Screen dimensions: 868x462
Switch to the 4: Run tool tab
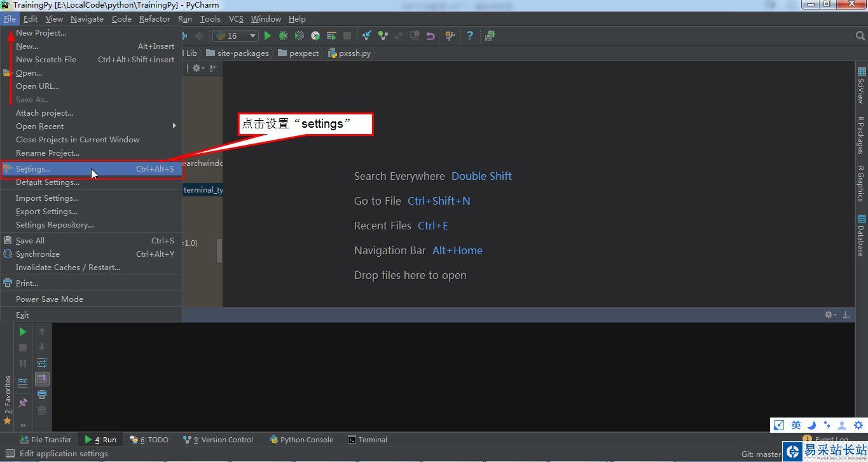pos(101,440)
